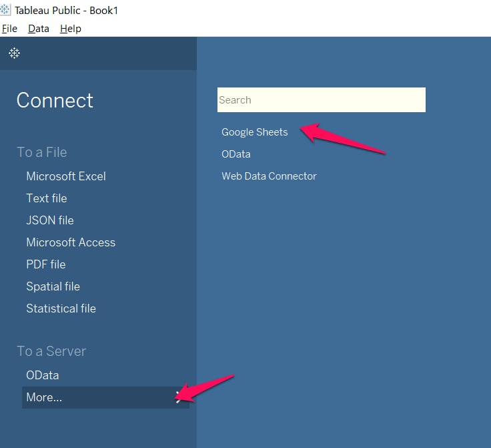
Task: Click the Tableau logo icon in sidebar header
Action: (14, 53)
